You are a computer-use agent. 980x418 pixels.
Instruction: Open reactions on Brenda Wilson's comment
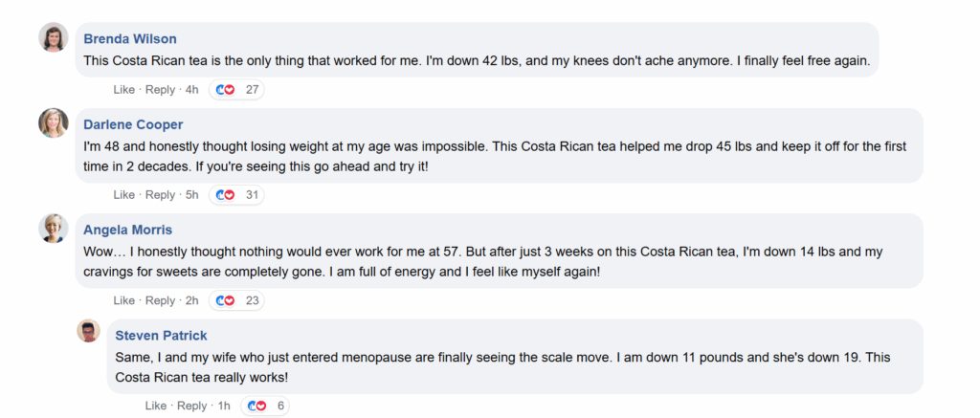point(236,90)
